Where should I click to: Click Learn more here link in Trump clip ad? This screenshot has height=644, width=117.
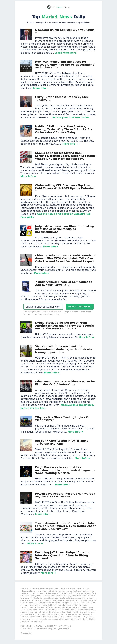(x=66, y=53)
